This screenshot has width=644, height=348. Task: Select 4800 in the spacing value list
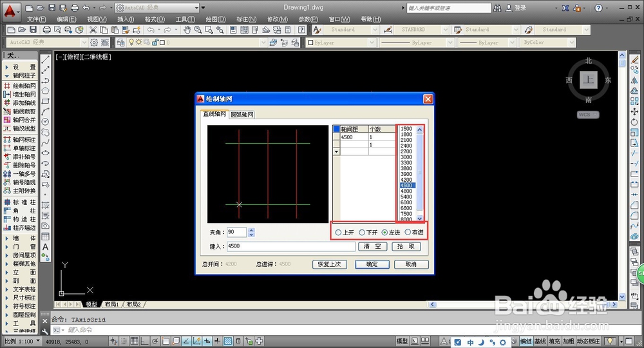406,191
